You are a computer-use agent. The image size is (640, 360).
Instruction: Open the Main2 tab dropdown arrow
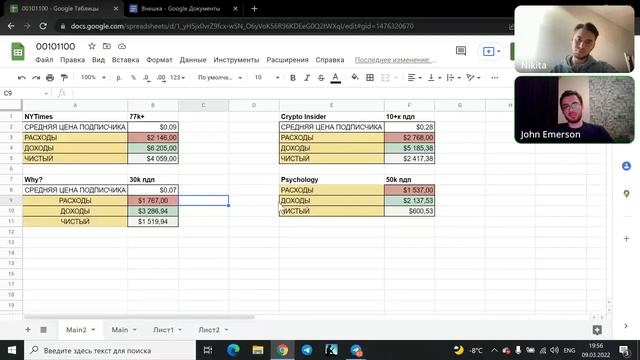[93, 330]
